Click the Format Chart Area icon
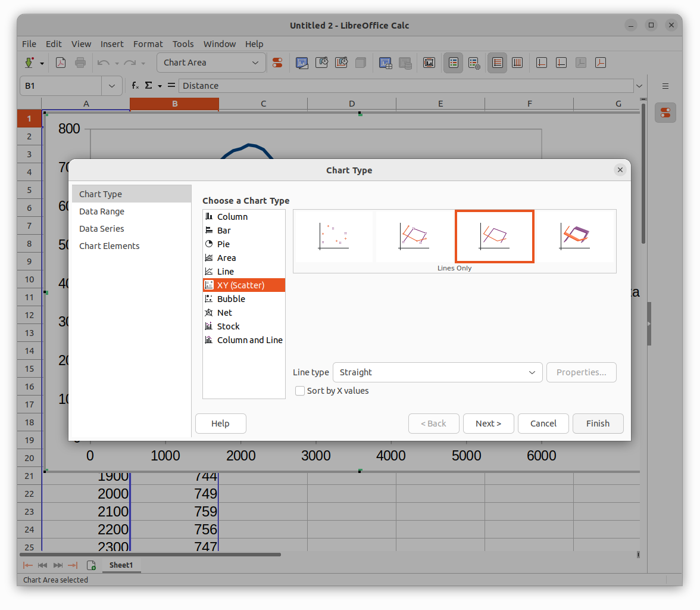This screenshot has height=610, width=700. coord(321,63)
